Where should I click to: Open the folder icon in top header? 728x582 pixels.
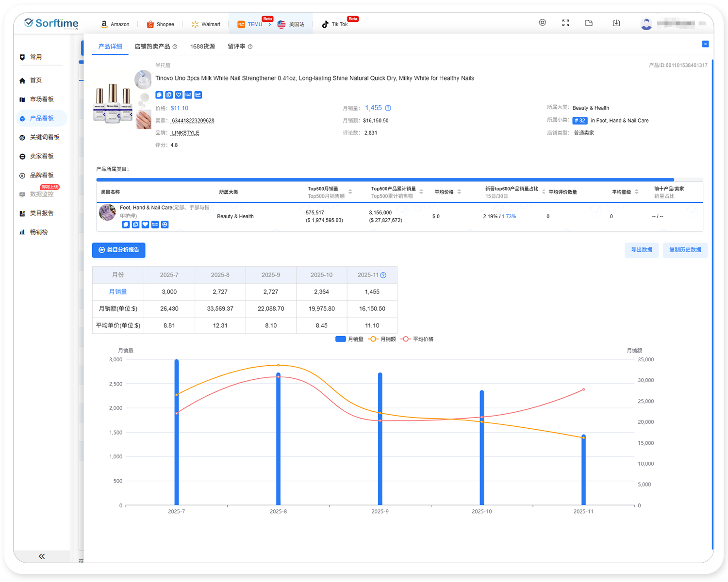[589, 23]
